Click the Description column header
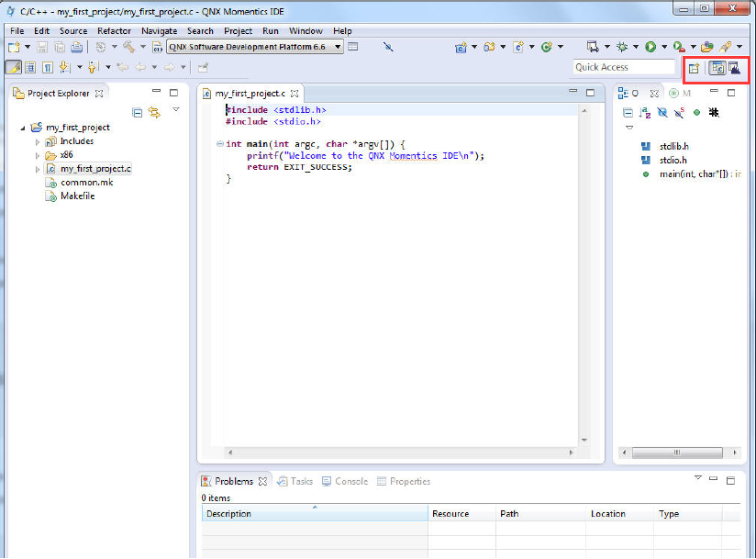This screenshot has height=559, width=756. tap(315, 514)
